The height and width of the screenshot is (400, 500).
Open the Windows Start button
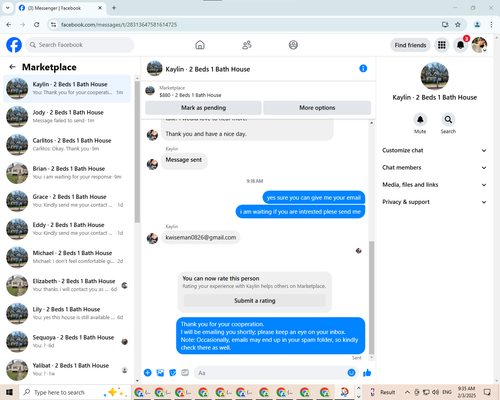pos(9,392)
